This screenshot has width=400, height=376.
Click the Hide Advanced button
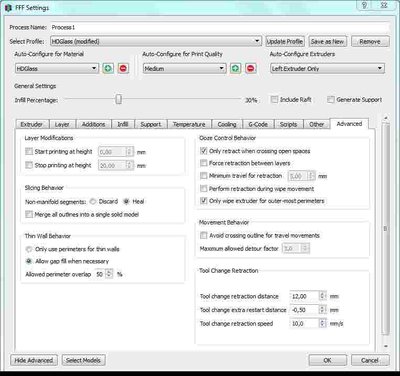pyautogui.click(x=34, y=360)
